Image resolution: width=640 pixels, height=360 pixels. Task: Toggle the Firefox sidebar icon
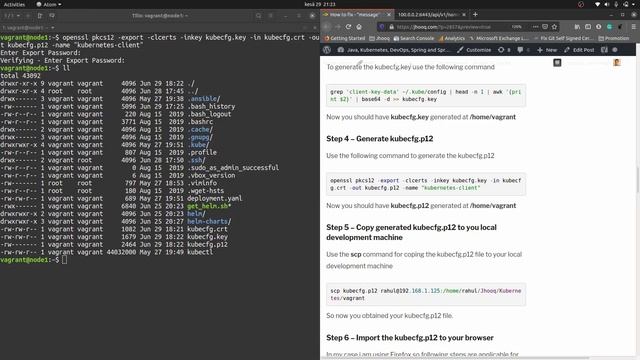pyautogui.click(x=588, y=27)
